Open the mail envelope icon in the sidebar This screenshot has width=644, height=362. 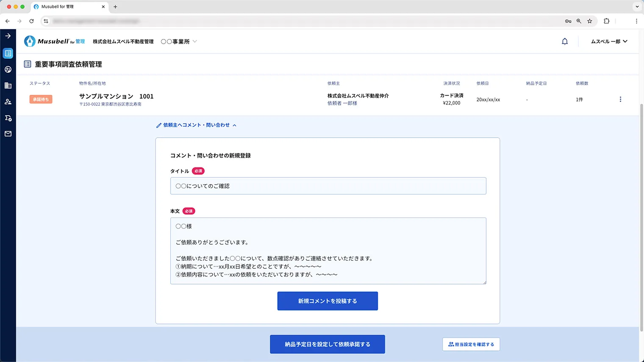[x=8, y=134]
